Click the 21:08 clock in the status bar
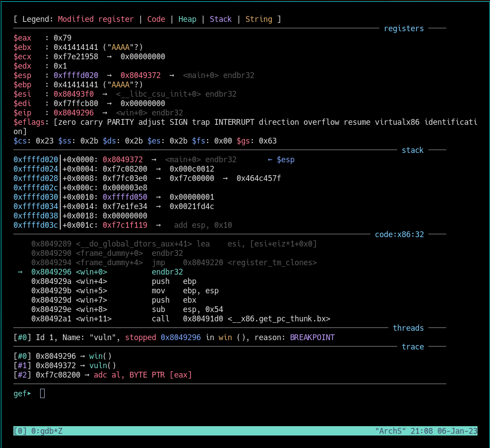 coord(422,431)
